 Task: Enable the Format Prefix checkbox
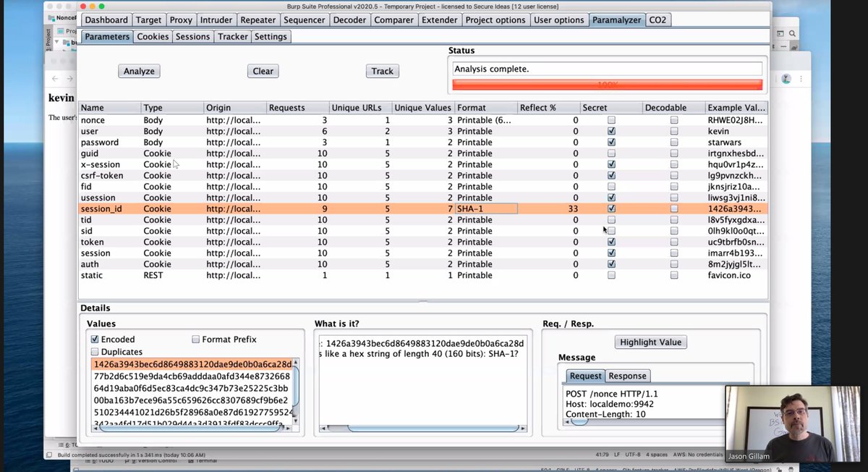pyautogui.click(x=195, y=339)
